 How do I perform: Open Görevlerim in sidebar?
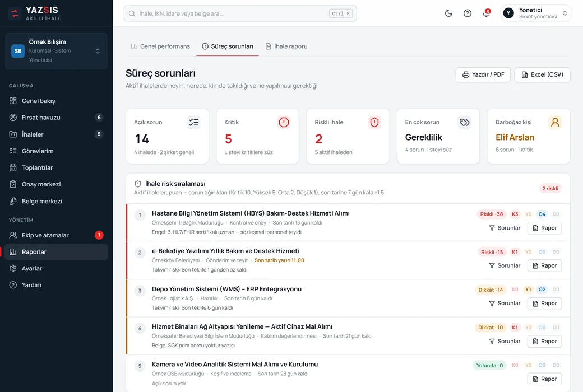[56, 151]
